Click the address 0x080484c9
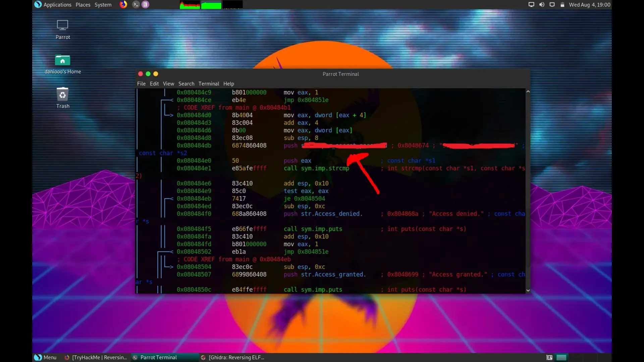644x362 pixels. 194,93
